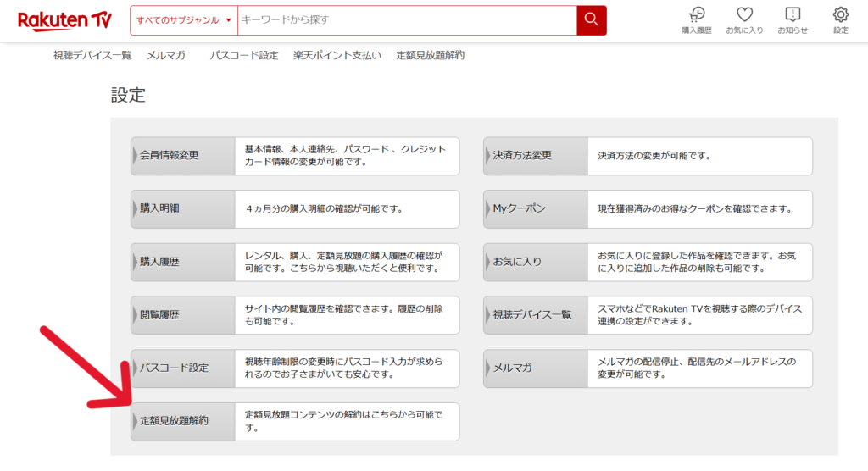Image resolution: width=868 pixels, height=471 pixels.
Task: Click the お気に入り settings panel button
Action: pos(535,262)
